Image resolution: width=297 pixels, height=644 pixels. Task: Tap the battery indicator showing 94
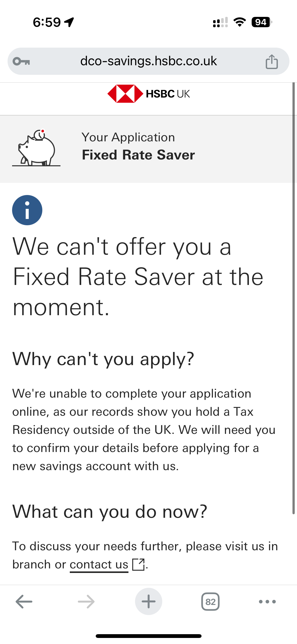[261, 22]
